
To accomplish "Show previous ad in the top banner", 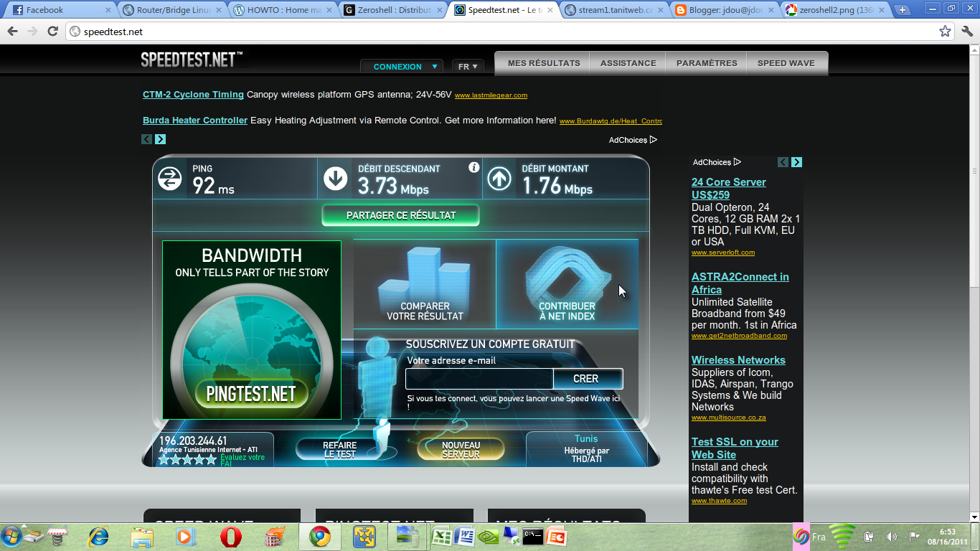I will point(146,139).
